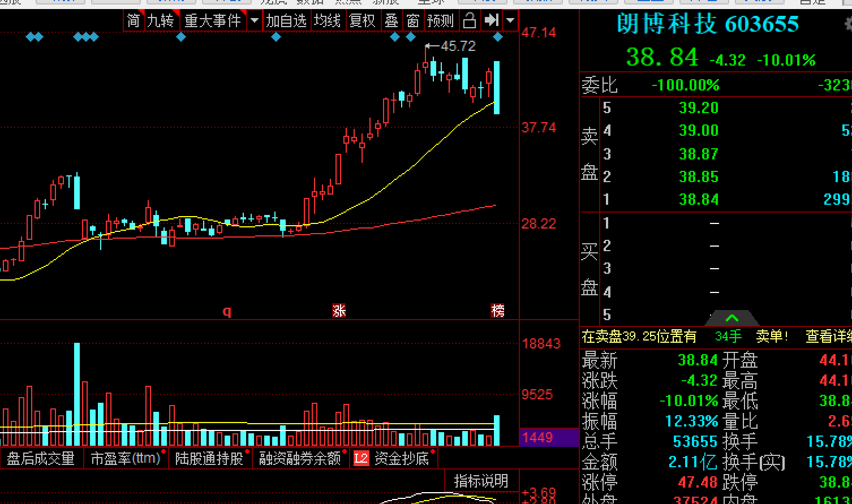Click the 叠 overlay button

[x=391, y=21]
